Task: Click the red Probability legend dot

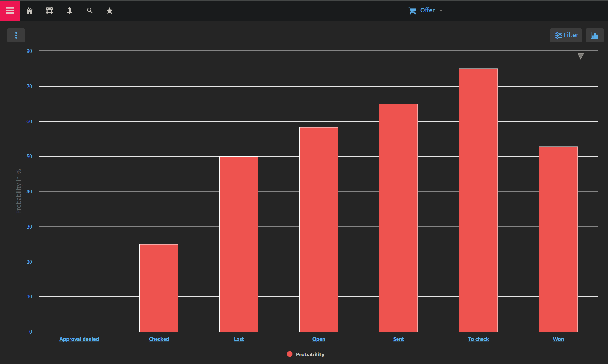Action: point(290,354)
